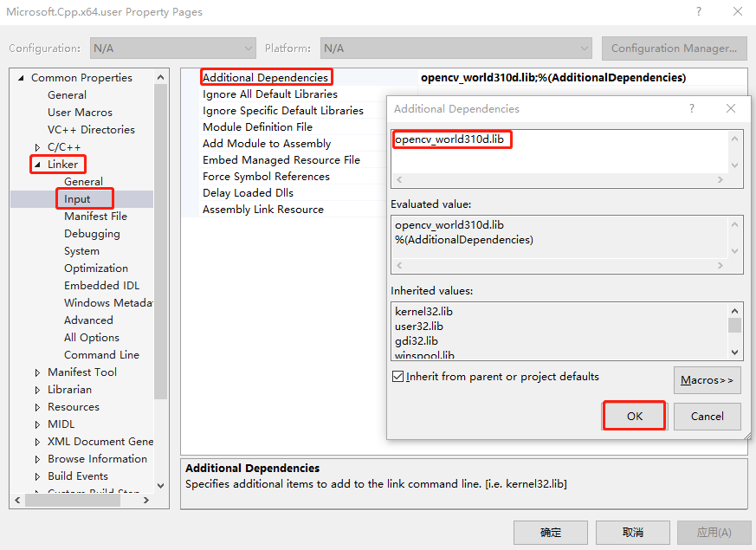This screenshot has height=550, width=756.
Task: Open help for Property Pages window
Action: pos(699,11)
